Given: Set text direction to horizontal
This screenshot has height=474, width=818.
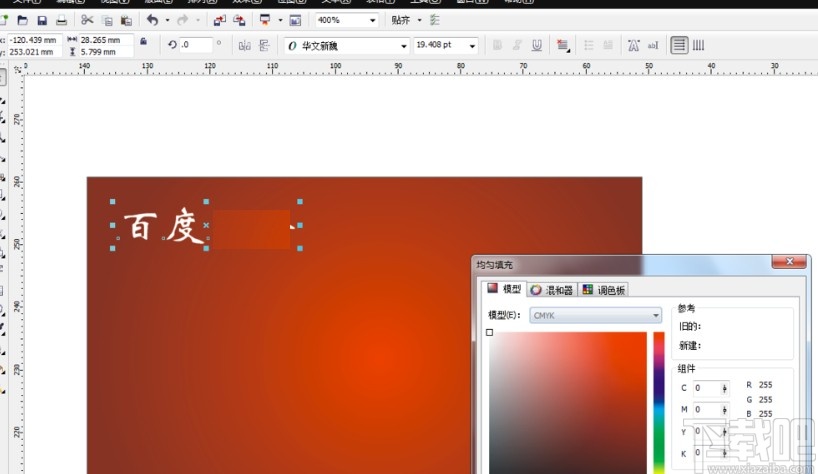Looking at the screenshot, I should tap(679, 45).
